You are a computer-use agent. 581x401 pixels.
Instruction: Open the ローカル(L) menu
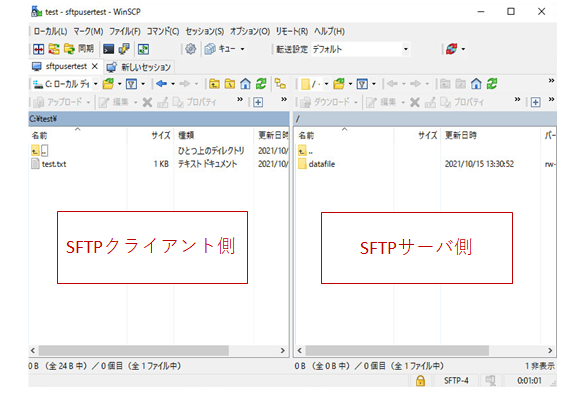pos(50,32)
